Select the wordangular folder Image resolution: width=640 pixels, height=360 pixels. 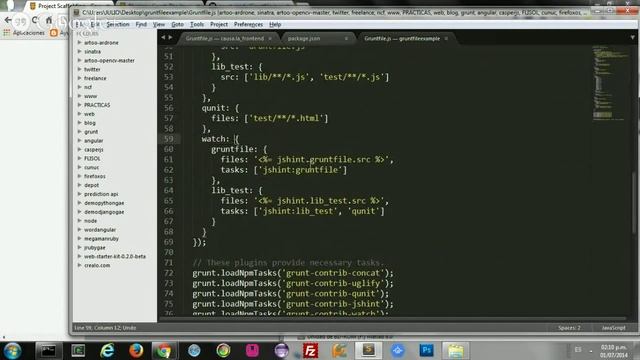[x=100, y=230]
